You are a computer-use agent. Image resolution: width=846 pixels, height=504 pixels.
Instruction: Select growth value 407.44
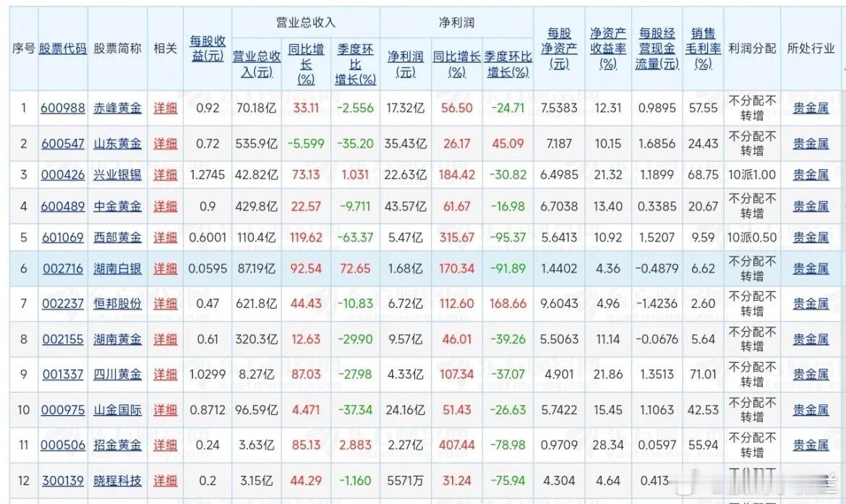point(456,445)
